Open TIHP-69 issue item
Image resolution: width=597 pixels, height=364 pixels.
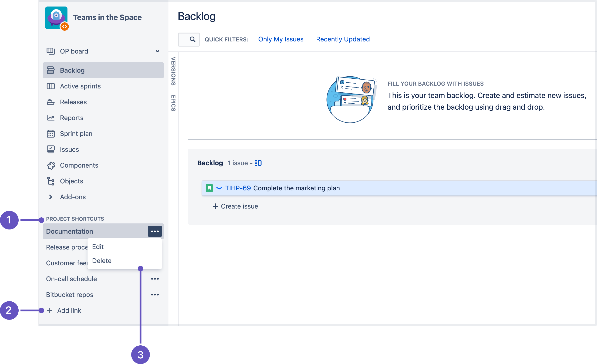click(x=238, y=188)
